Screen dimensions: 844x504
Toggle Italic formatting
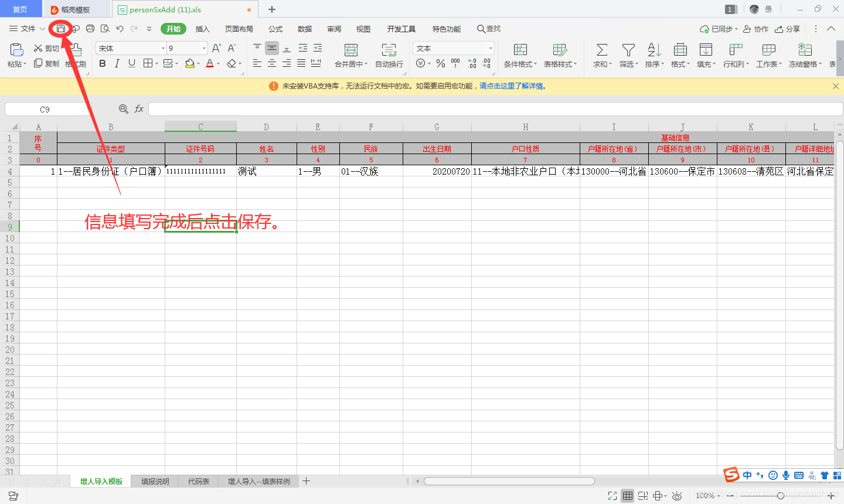point(117,63)
